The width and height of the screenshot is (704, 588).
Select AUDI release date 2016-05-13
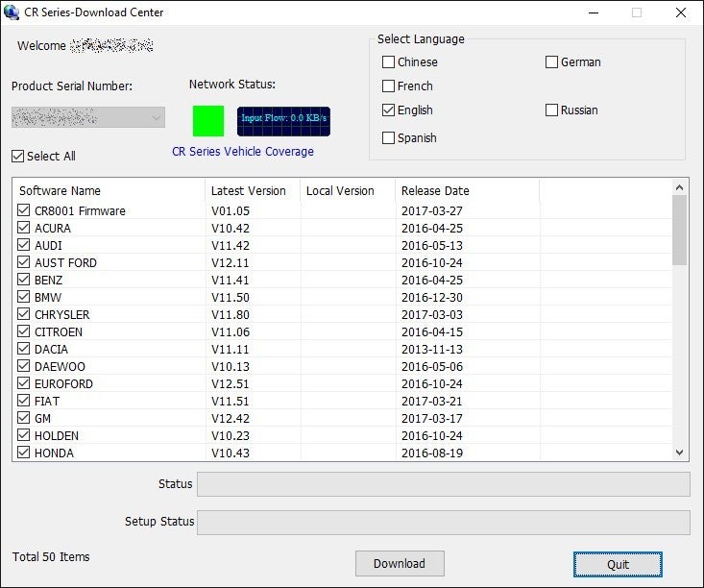(x=432, y=245)
